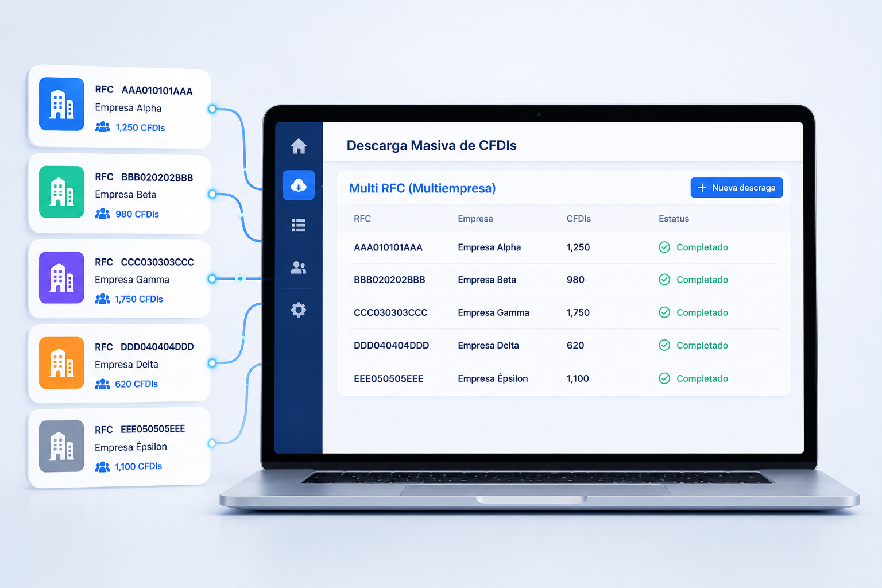882x588 pixels.
Task: Select CCC030303CCC in the table
Action: click(390, 312)
